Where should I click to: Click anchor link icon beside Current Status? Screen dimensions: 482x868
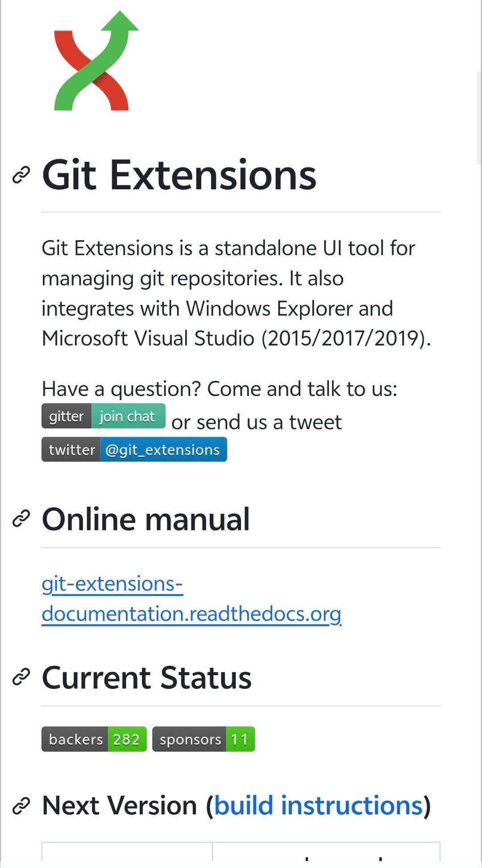click(x=21, y=677)
